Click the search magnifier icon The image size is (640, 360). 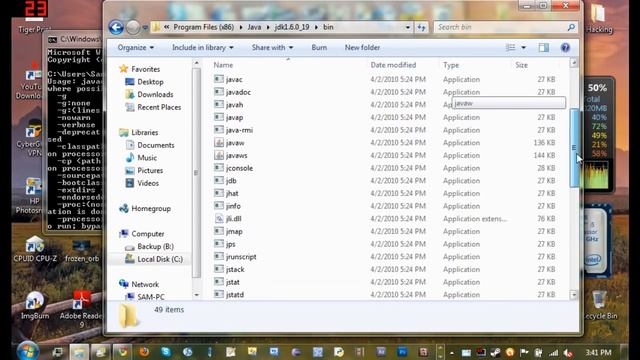(571, 27)
